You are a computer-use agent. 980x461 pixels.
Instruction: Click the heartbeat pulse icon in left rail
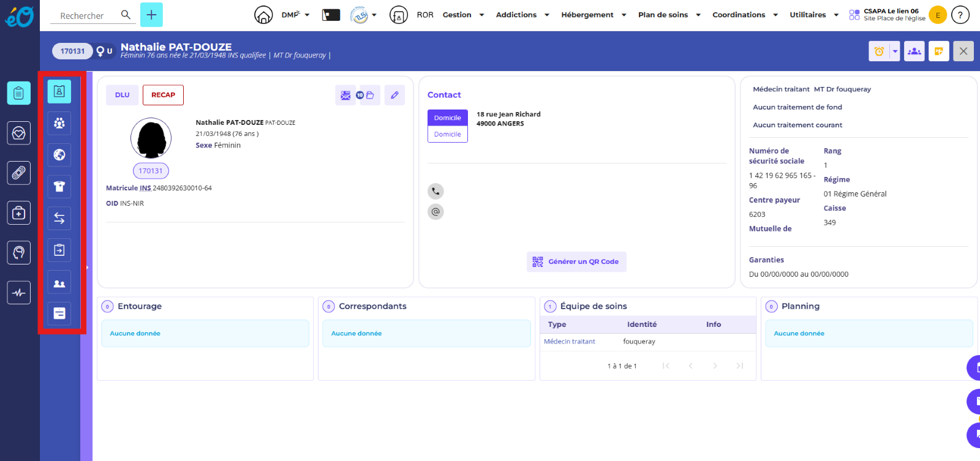point(19,293)
